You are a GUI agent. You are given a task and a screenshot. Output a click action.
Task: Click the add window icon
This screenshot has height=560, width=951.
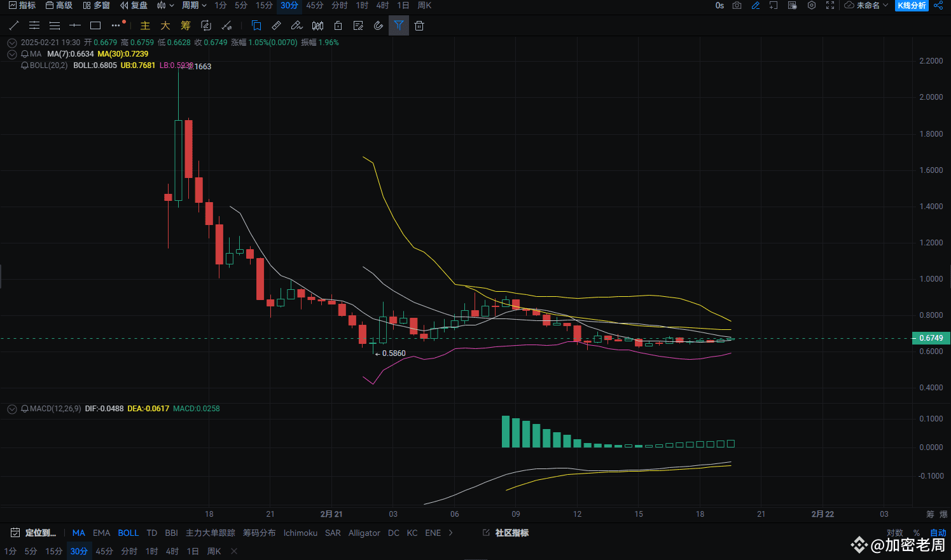click(x=774, y=5)
